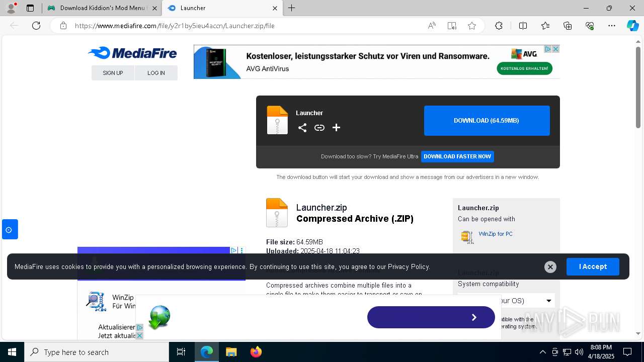The image size is (644, 362).
Task: Click the plus icon to add file
Action: coord(337,128)
